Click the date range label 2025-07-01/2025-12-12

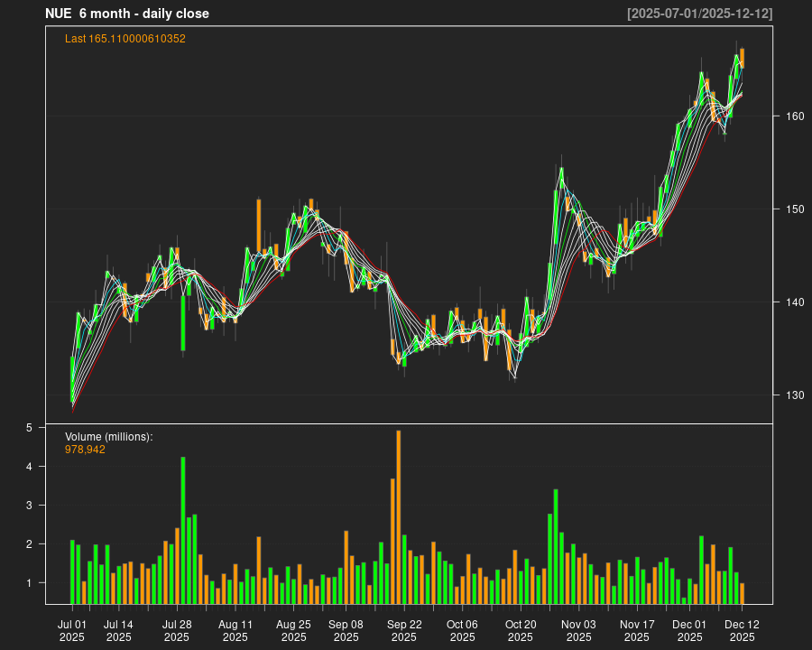(699, 14)
